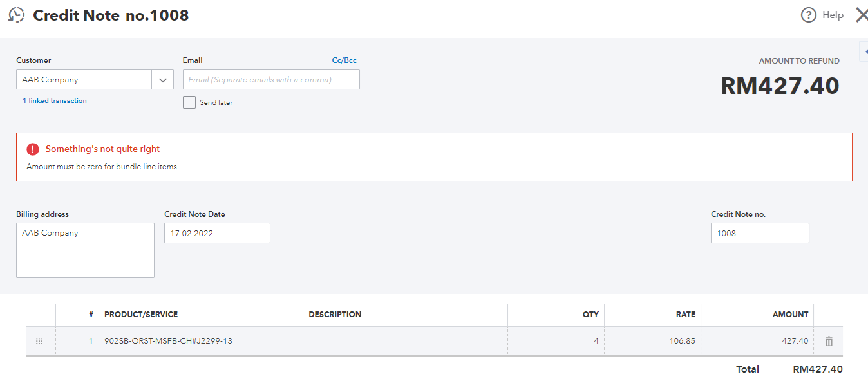Enable the Send later checkbox
This screenshot has width=868, height=381.
click(x=189, y=102)
